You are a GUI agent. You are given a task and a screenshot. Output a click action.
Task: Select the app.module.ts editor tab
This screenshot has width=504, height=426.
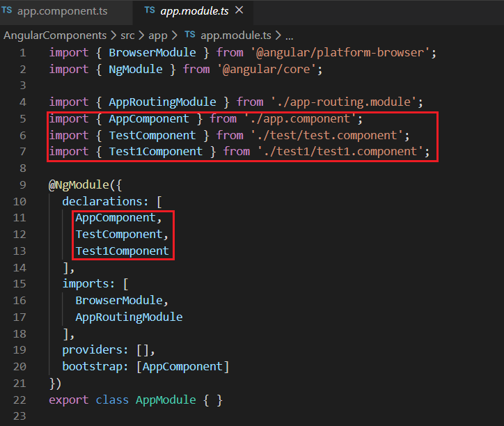(194, 11)
